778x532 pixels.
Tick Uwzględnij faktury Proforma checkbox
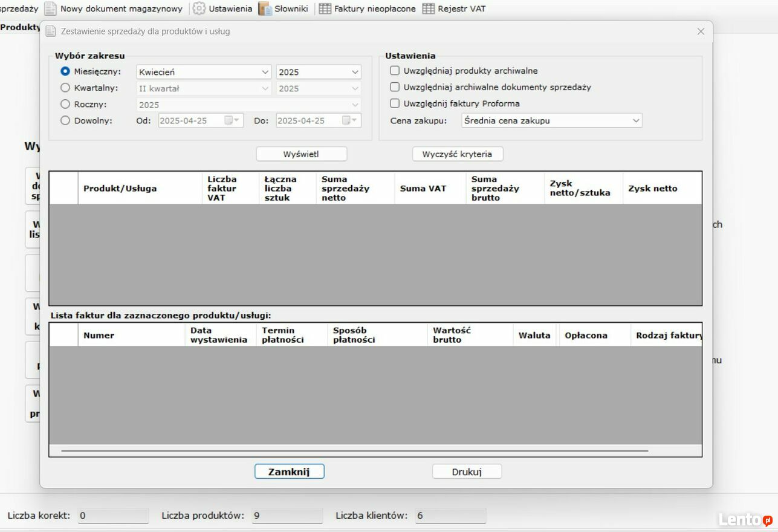[395, 103]
